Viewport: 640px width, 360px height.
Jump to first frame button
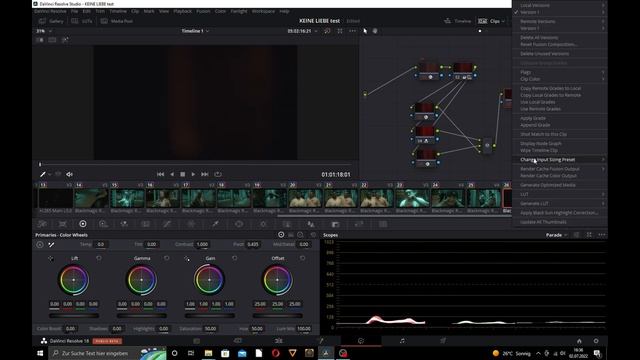point(160,174)
